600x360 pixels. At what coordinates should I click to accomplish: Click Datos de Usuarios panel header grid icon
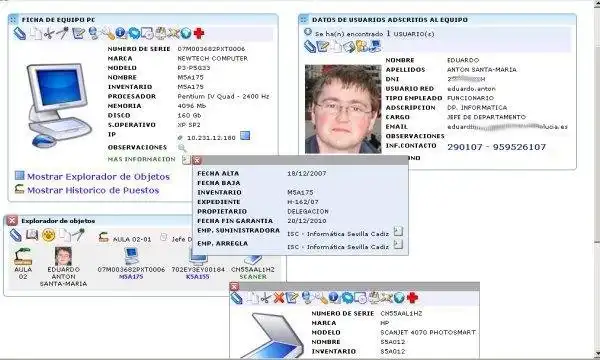pyautogui.click(x=303, y=19)
